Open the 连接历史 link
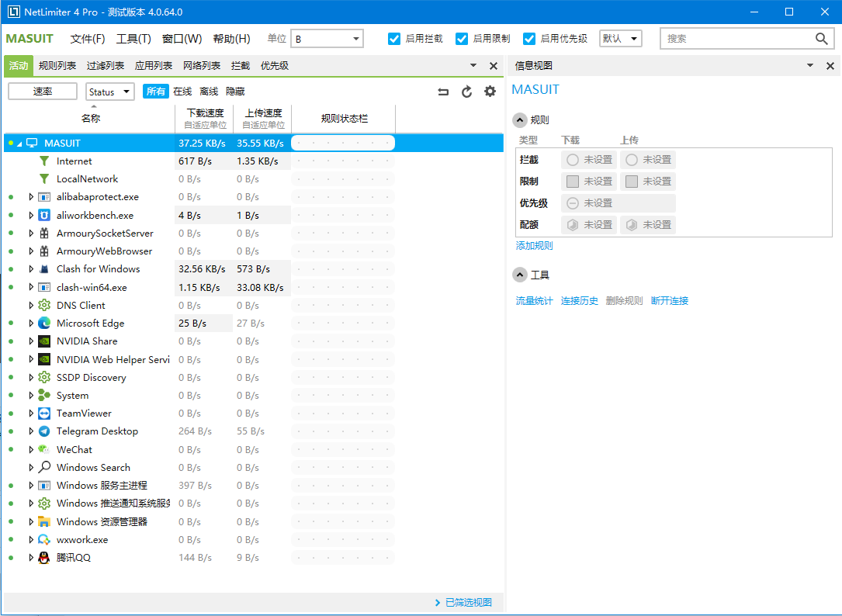Viewport: 842px width, 616px height. coord(579,301)
